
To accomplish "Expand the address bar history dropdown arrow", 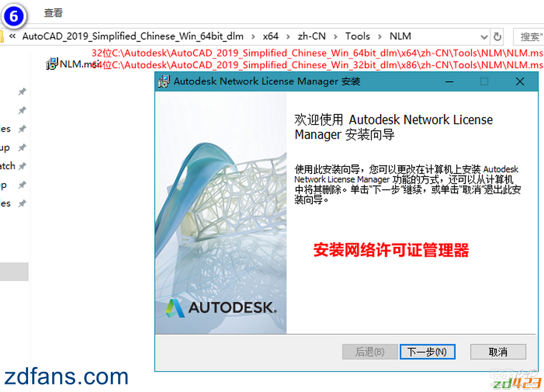I will pos(484,37).
